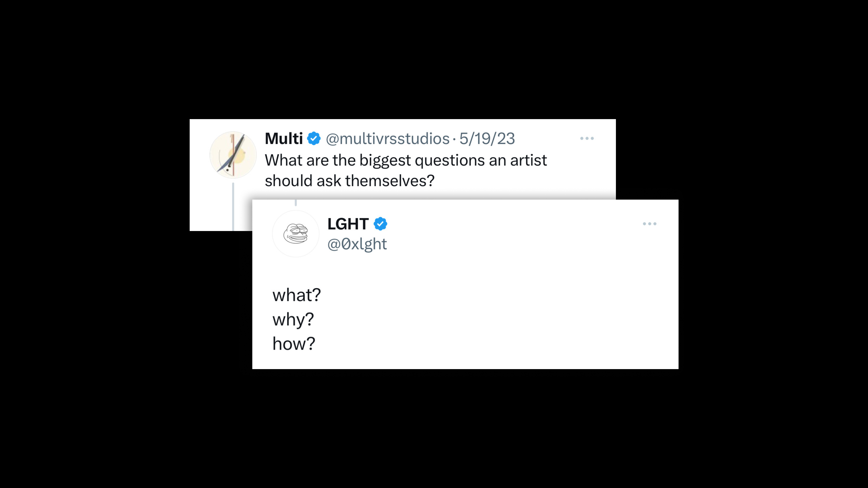Click the blue verified badge next to LGHT

[380, 224]
